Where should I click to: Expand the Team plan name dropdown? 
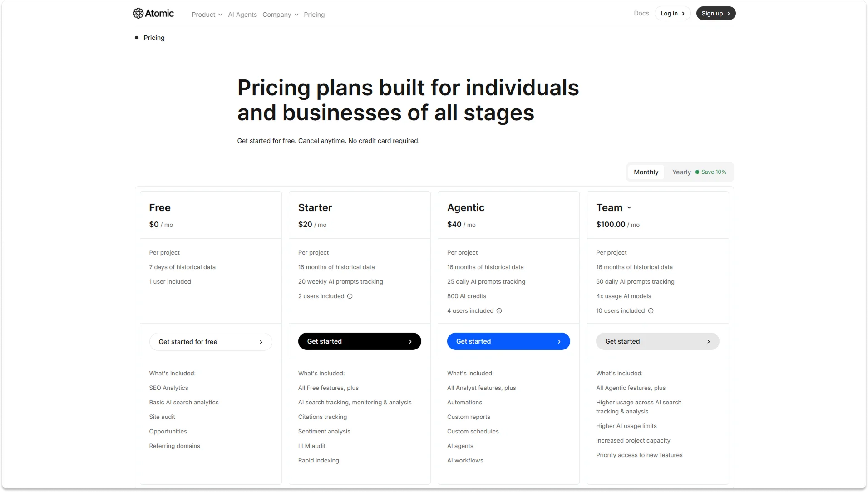[630, 207]
